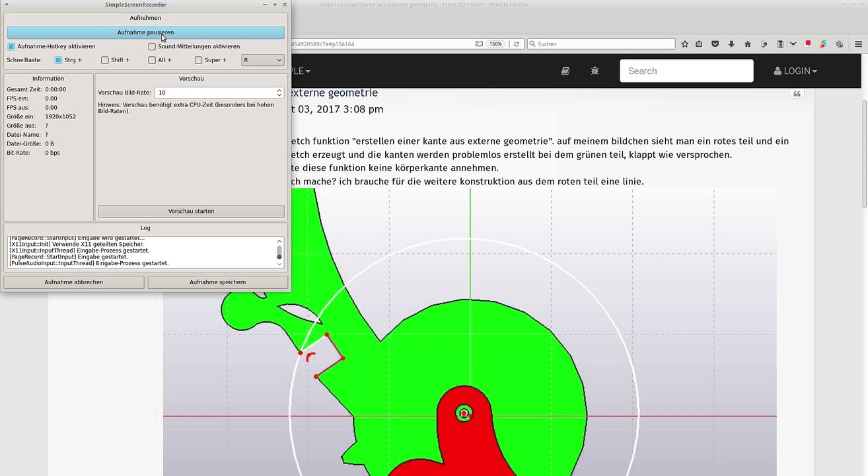Click the trash can extension icon in Firefox
The width and height of the screenshot is (868, 476).
pos(780,44)
